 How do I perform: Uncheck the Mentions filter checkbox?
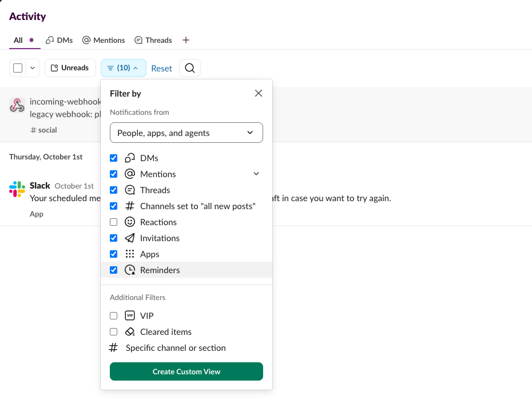tap(114, 174)
